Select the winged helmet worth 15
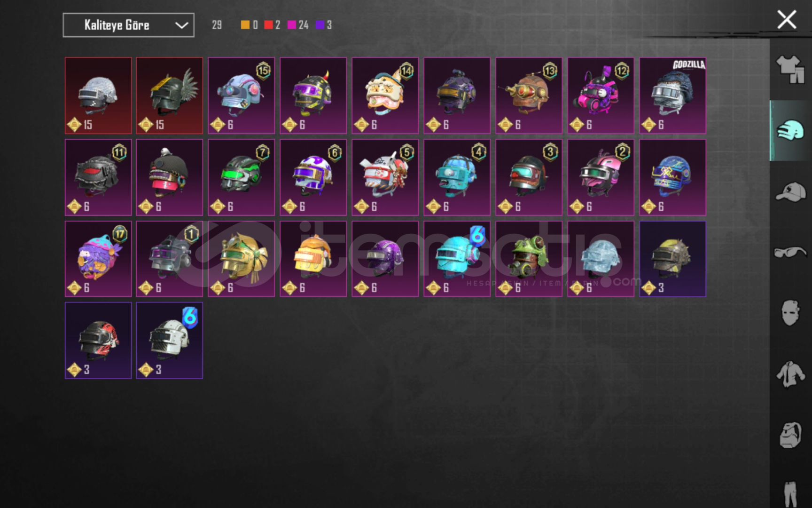812x508 pixels. click(x=170, y=95)
